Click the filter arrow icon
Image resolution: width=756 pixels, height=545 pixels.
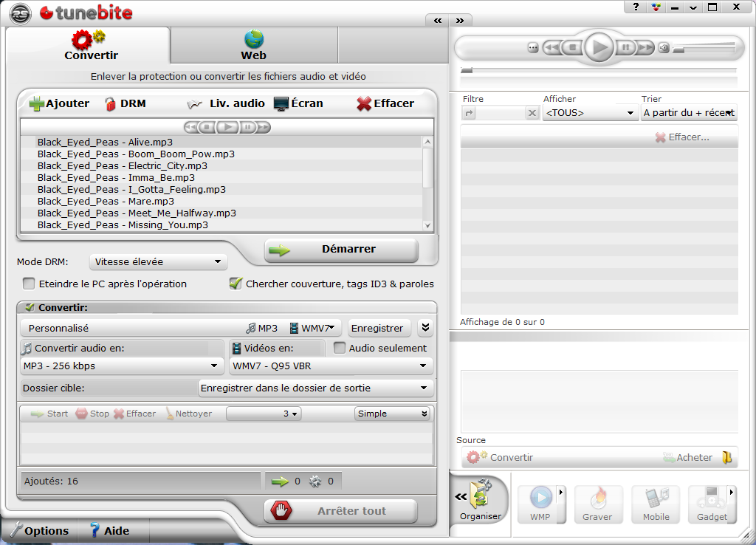pyautogui.click(x=469, y=113)
